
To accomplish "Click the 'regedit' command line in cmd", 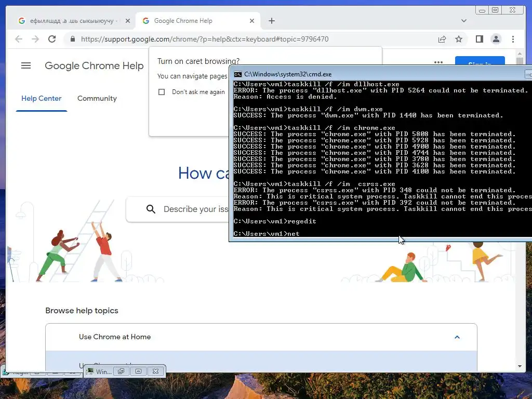I will point(275,221).
